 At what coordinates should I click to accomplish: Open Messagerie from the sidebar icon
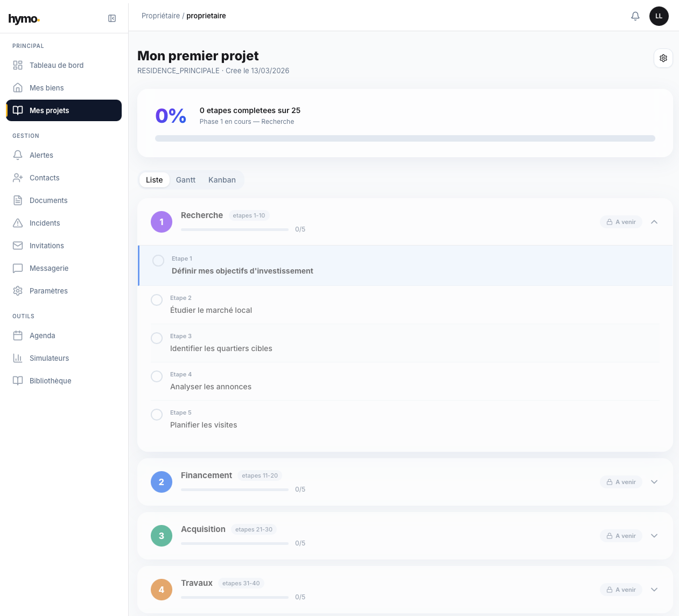(x=17, y=268)
